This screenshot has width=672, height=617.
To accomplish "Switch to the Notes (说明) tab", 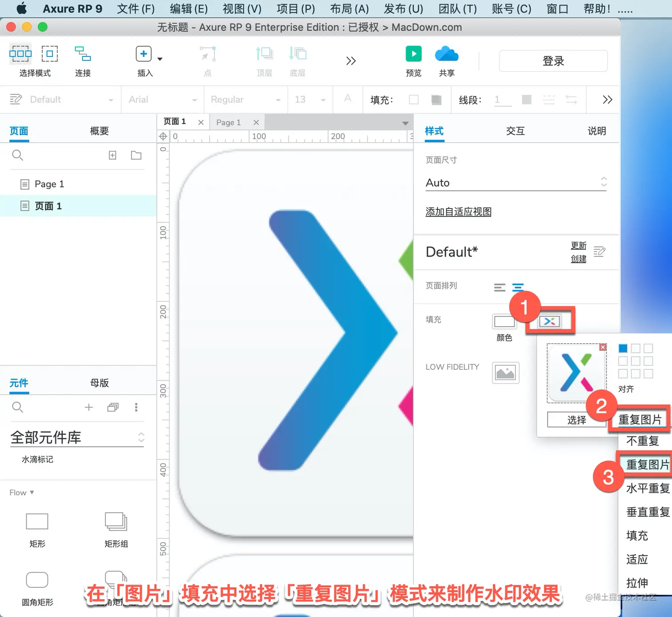I will (597, 131).
